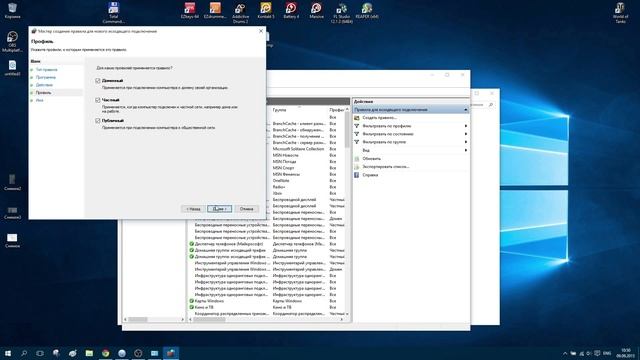Go to Тип правила wizard step
640x360 pixels.
[47, 70]
